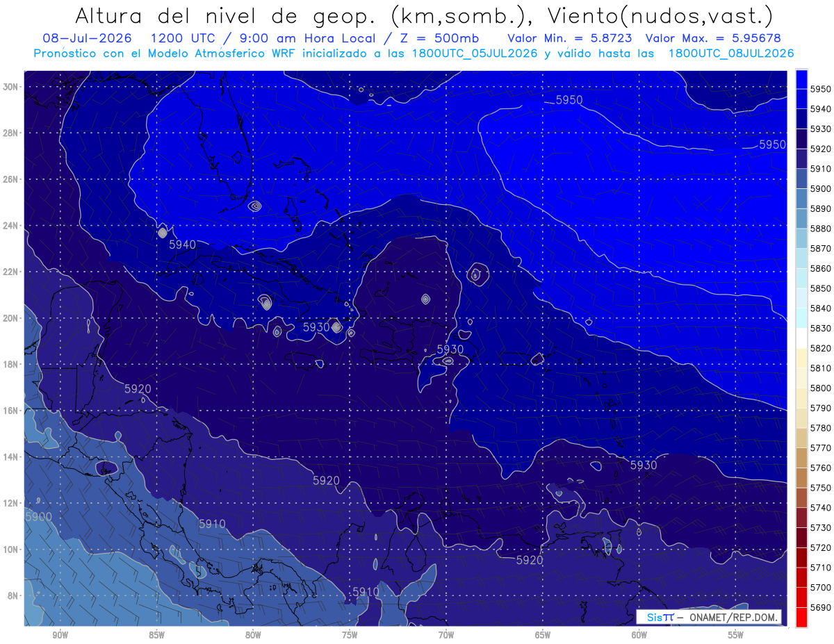
Task: Click the '65W' longitude axis label
Action: pos(543,636)
